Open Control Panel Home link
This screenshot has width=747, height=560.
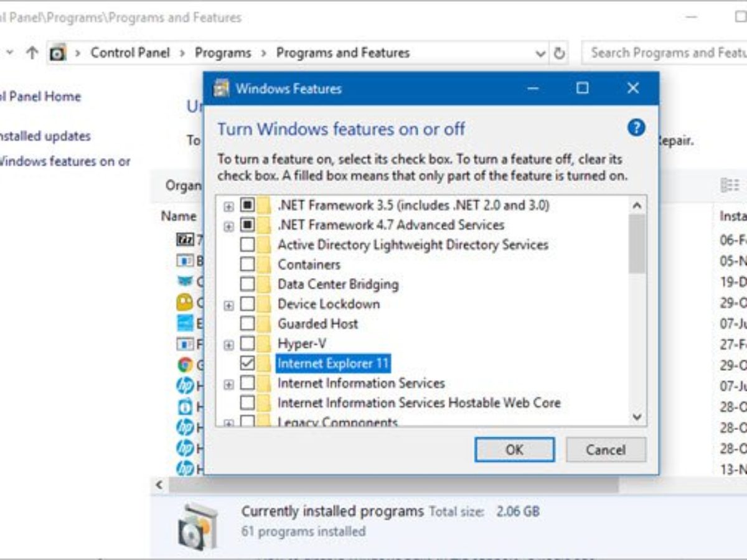(40, 96)
